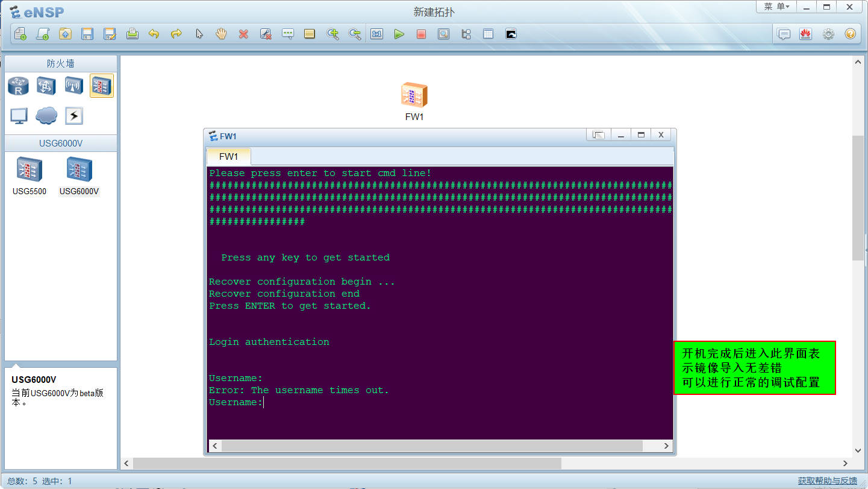Select the lightning connection cable category
This screenshot has height=489, width=868.
73,115
